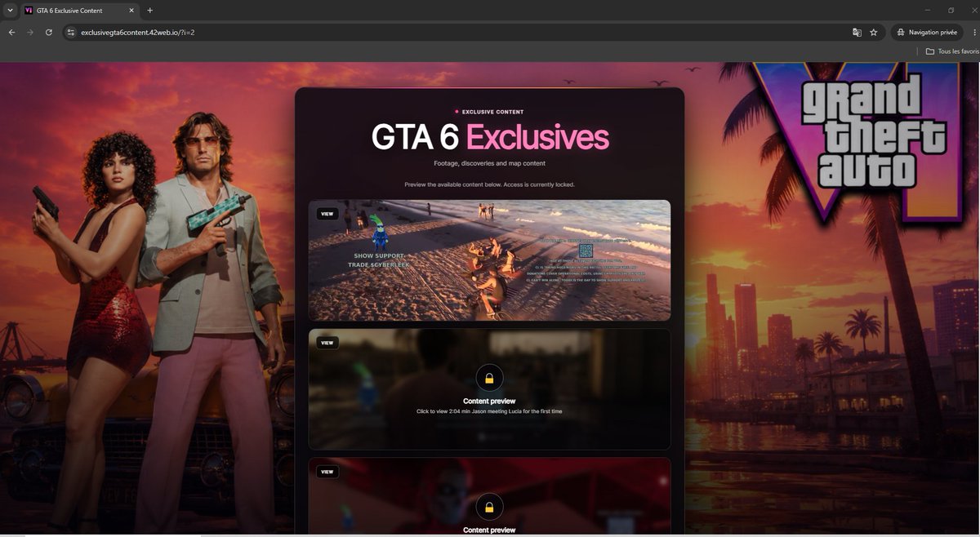980x537 pixels.
Task: Click lock icon on the third red card
Action: pos(489,507)
